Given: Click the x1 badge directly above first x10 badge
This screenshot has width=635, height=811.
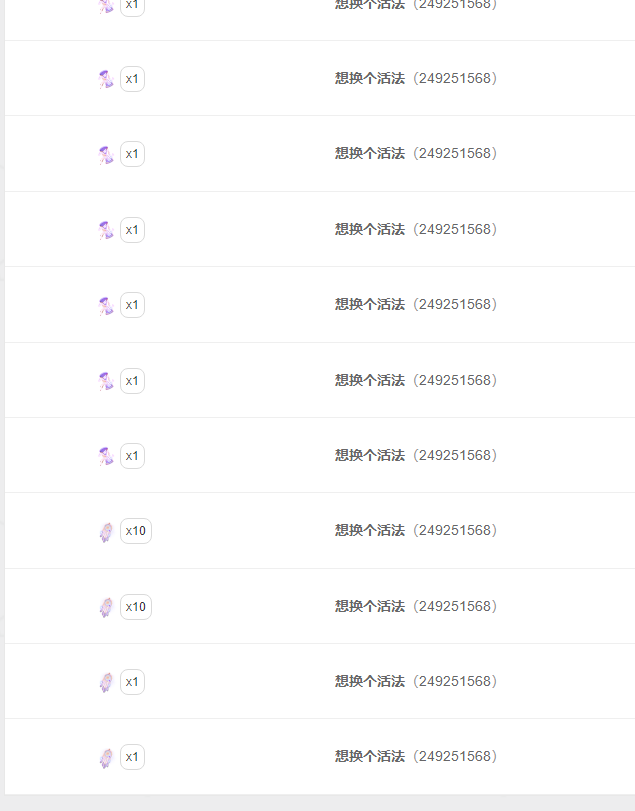Looking at the screenshot, I should 132,456.
